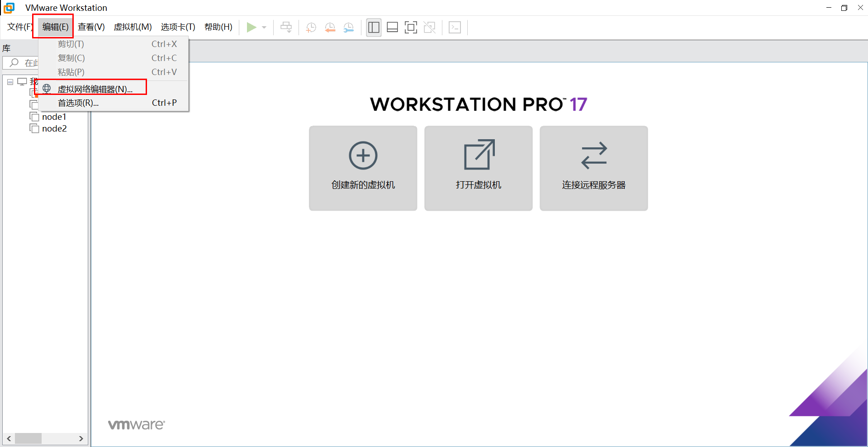Click the library scrollbar right arrow

81,438
